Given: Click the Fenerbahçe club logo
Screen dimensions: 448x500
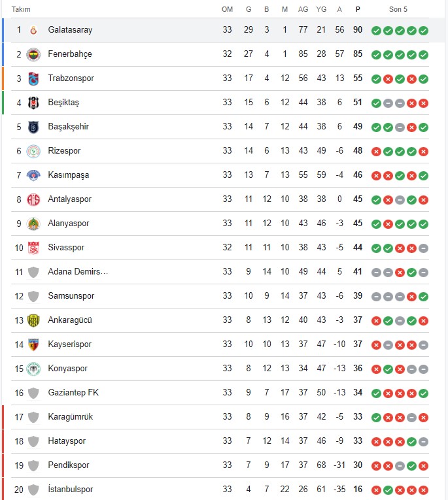Looking at the screenshot, I should pyautogui.click(x=33, y=54).
